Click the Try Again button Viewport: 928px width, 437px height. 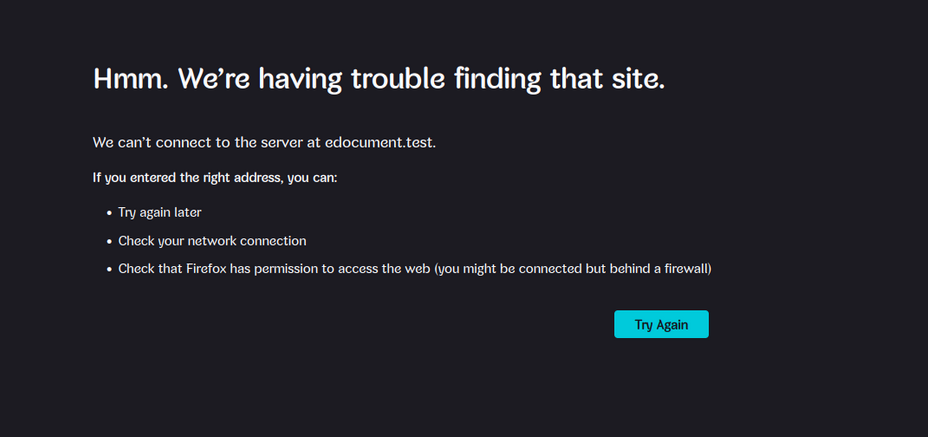pyautogui.click(x=661, y=324)
